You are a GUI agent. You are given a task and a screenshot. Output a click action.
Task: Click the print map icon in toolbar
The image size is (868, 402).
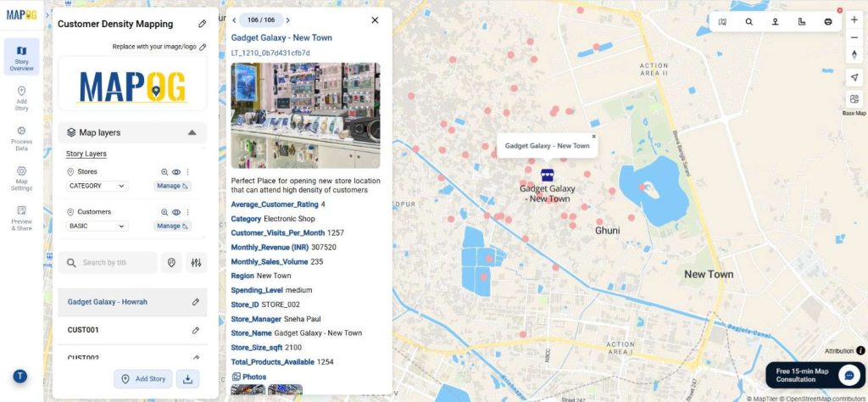828,22
